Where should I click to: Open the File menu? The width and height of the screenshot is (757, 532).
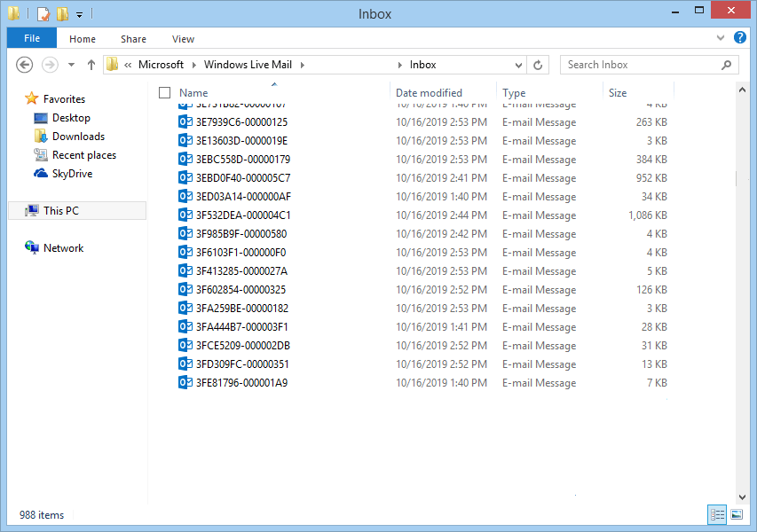click(x=32, y=38)
